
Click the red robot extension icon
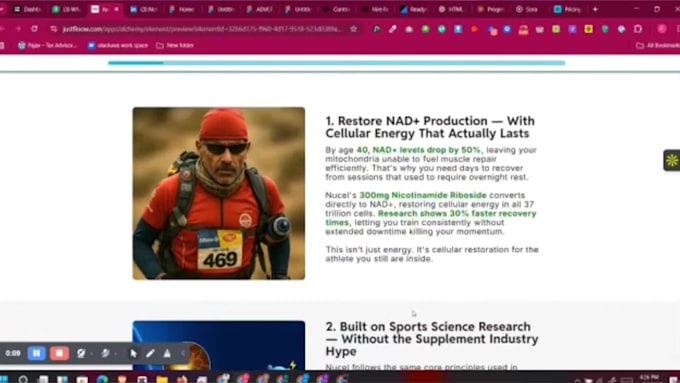click(x=523, y=29)
